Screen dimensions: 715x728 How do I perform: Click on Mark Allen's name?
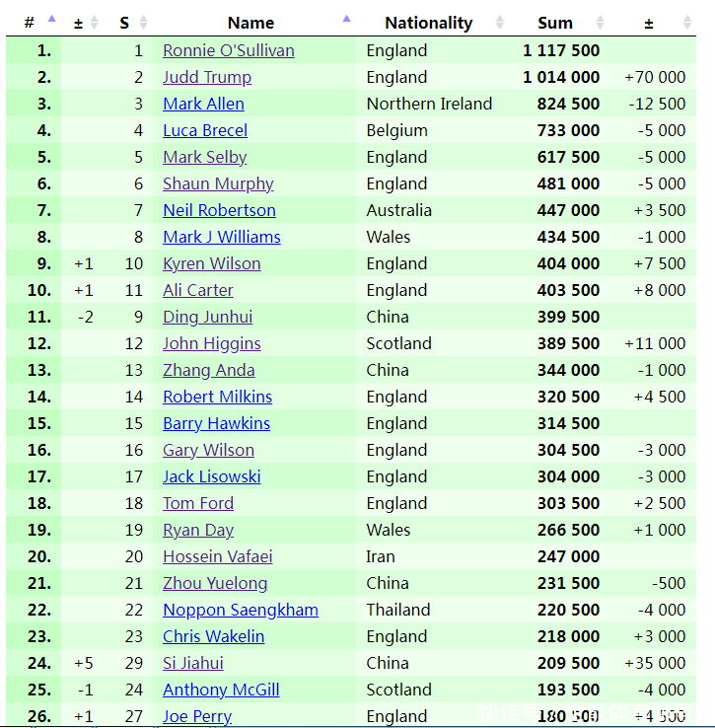click(x=203, y=104)
